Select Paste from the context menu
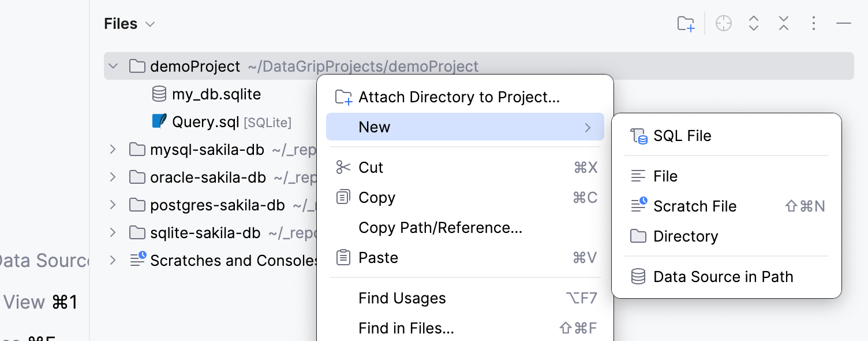 pyautogui.click(x=379, y=257)
